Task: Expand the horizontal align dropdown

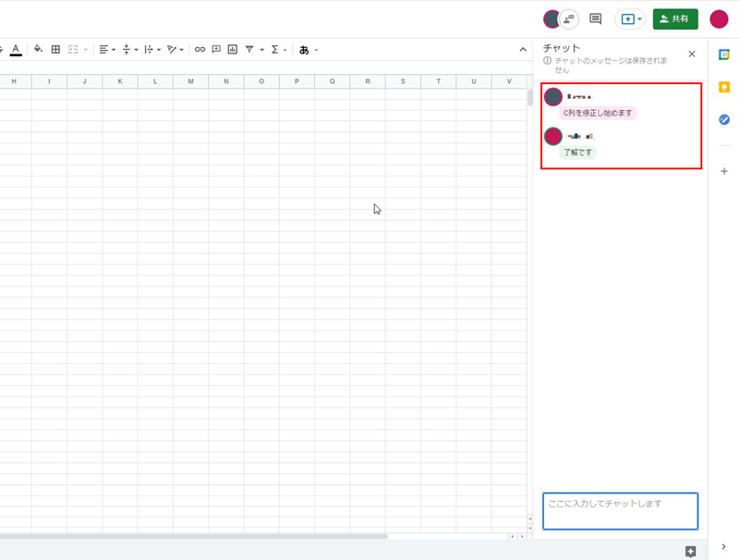Action: point(107,49)
